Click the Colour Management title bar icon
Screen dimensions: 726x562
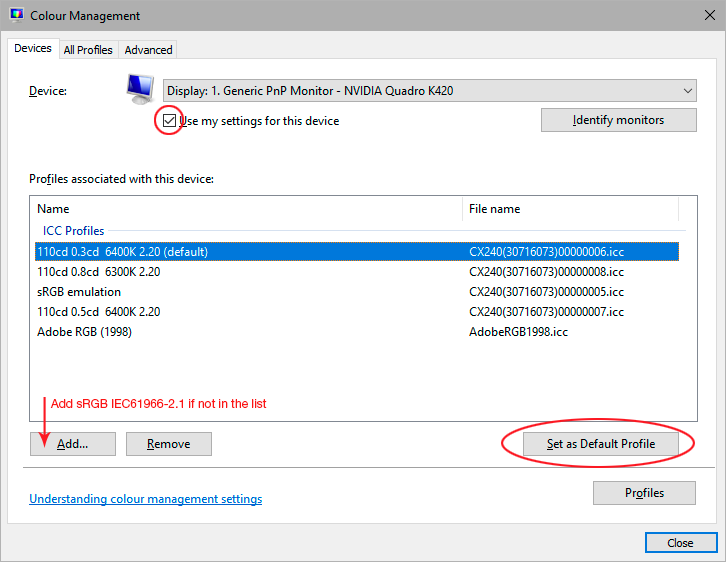point(16,16)
